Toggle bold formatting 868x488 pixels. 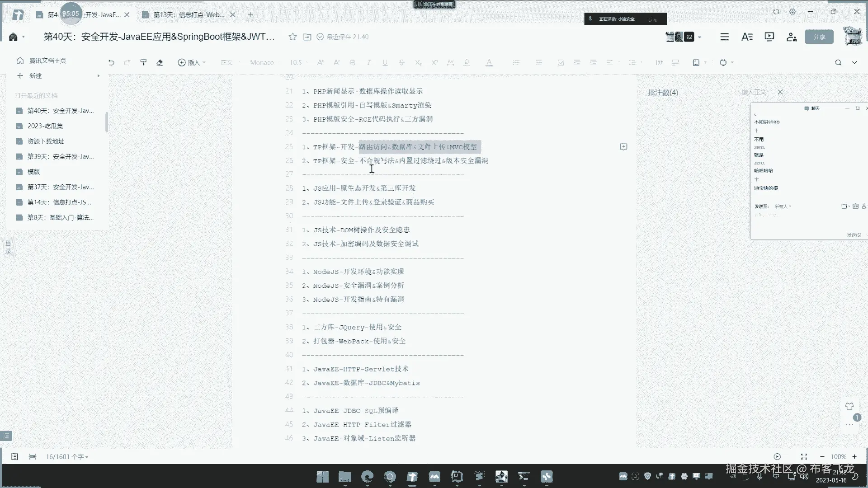click(353, 62)
